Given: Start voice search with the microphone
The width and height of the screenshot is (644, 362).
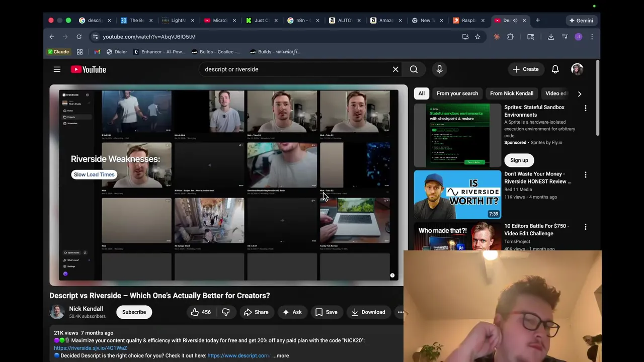Looking at the screenshot, I should coord(439,69).
